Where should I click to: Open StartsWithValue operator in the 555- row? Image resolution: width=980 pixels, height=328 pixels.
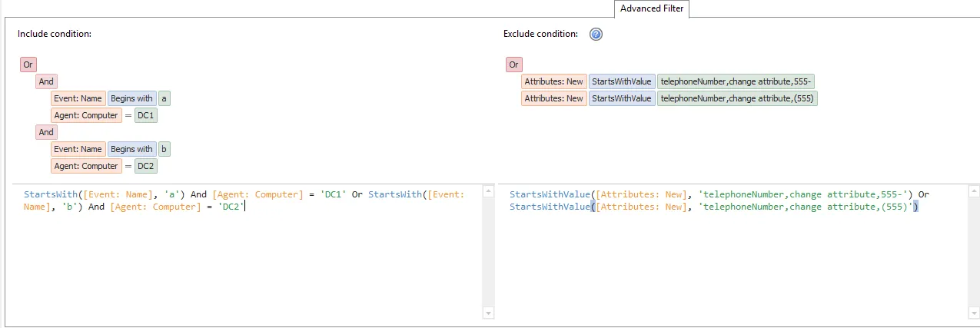(622, 81)
